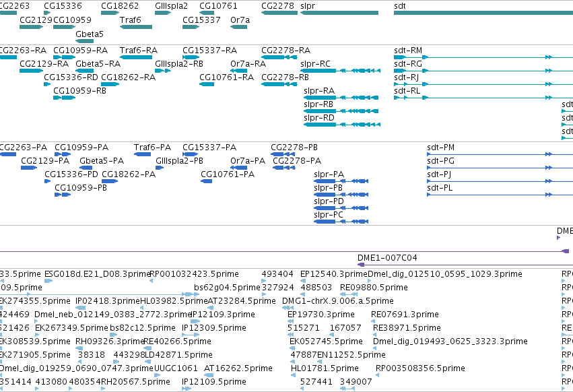573x392 pixels.
Task: Select the CG10761-PA protein label
Action: click(x=228, y=174)
